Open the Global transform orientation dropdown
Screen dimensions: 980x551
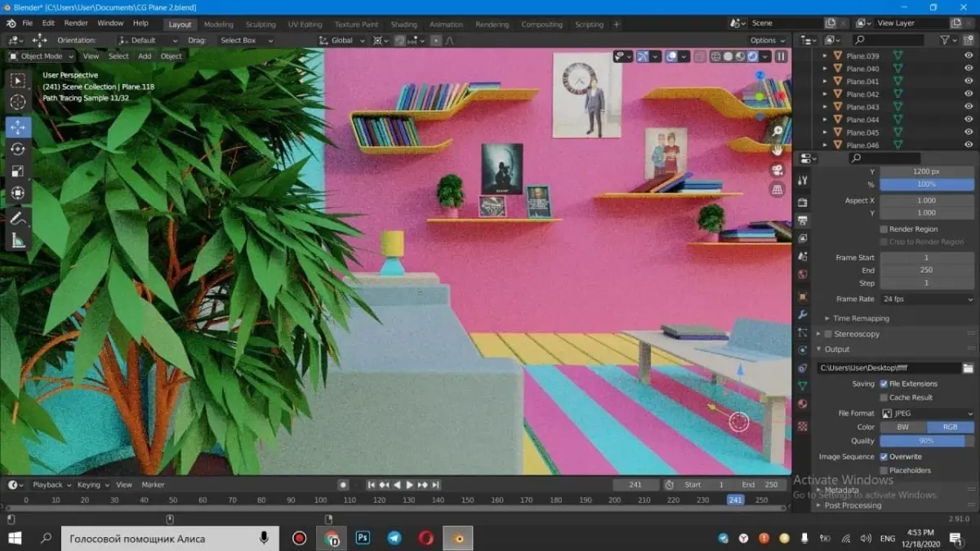[343, 40]
